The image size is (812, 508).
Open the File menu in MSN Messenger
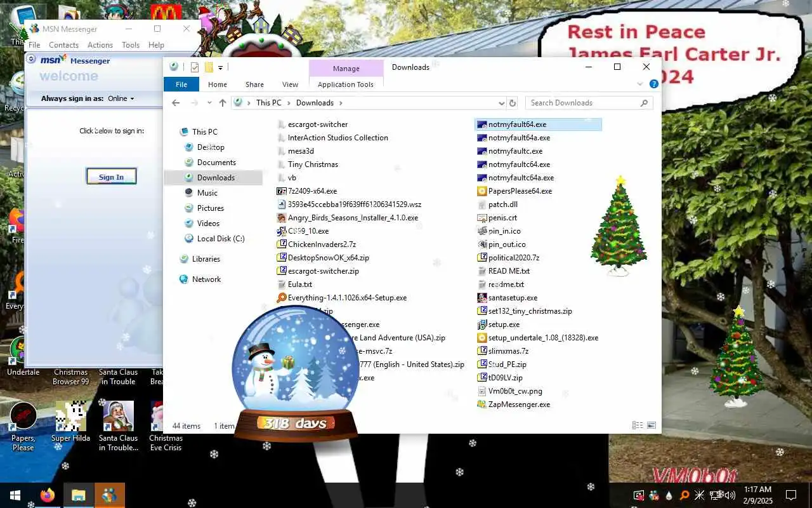pyautogui.click(x=34, y=45)
